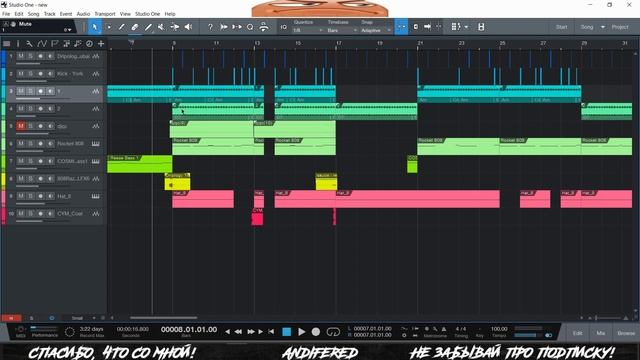Viewport: 640px width, 360px height.
Task: Open the Mix console
Action: click(x=600, y=333)
